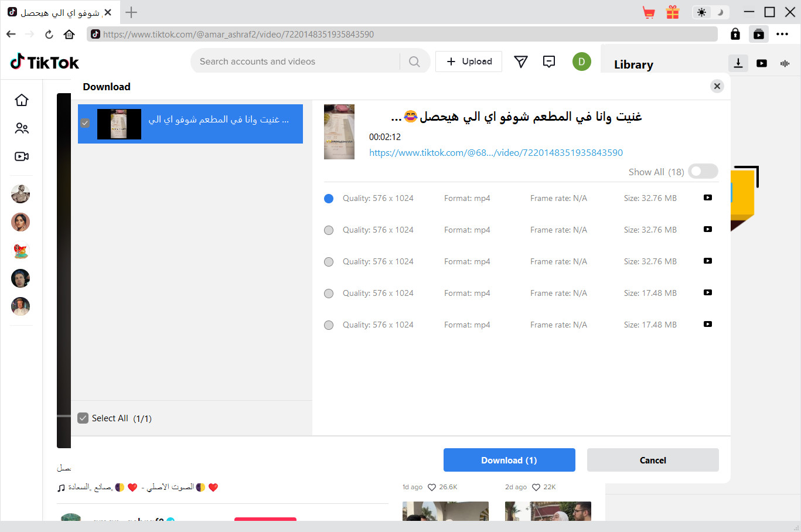Click the TikTok logo

pos(45,62)
